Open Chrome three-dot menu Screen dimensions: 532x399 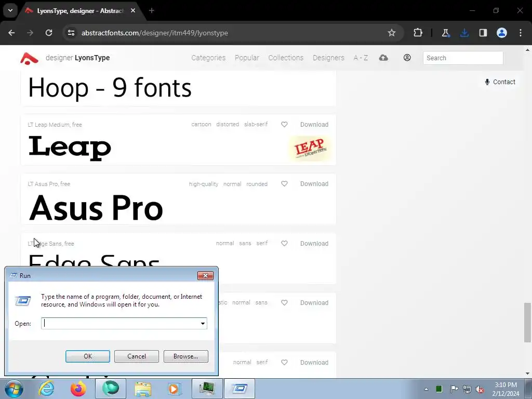(x=521, y=33)
